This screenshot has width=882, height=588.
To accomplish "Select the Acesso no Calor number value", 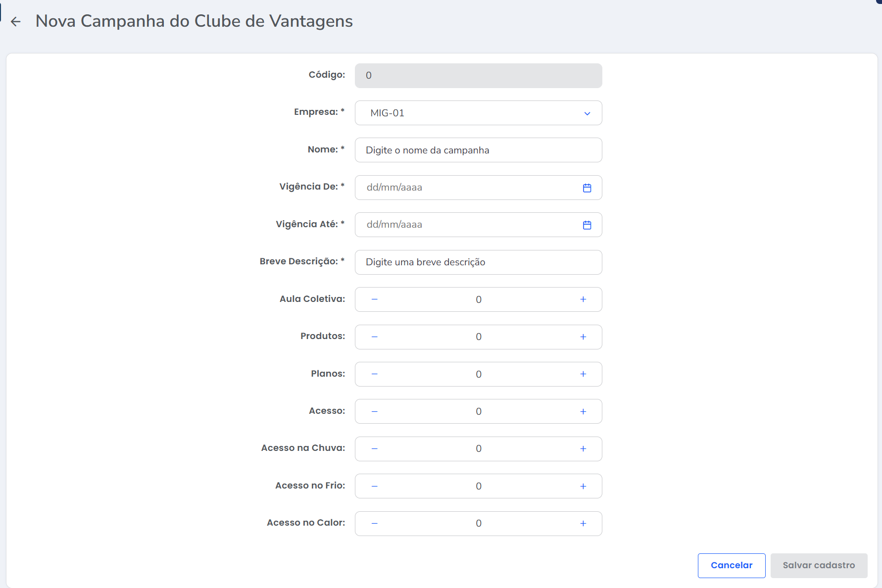I will 478,524.
